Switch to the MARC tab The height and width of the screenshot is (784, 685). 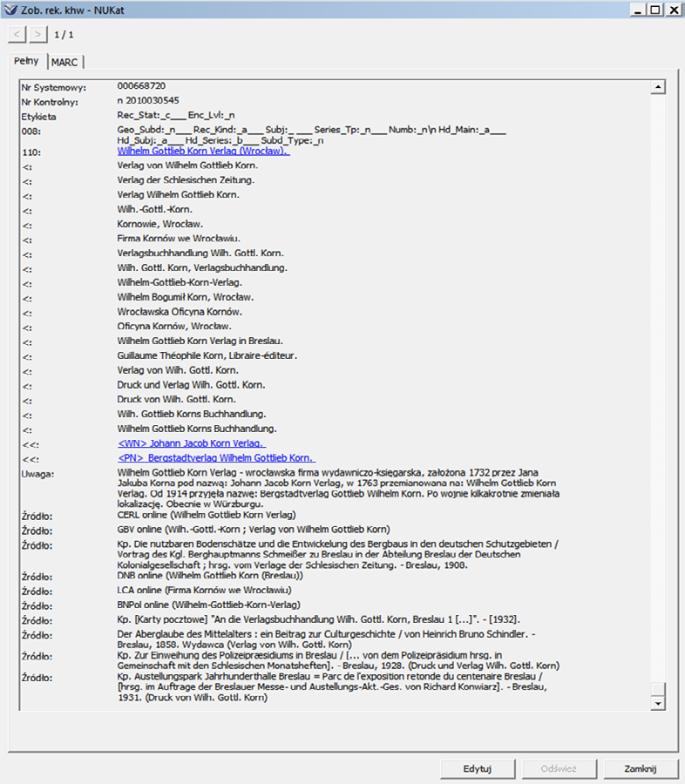[x=64, y=63]
